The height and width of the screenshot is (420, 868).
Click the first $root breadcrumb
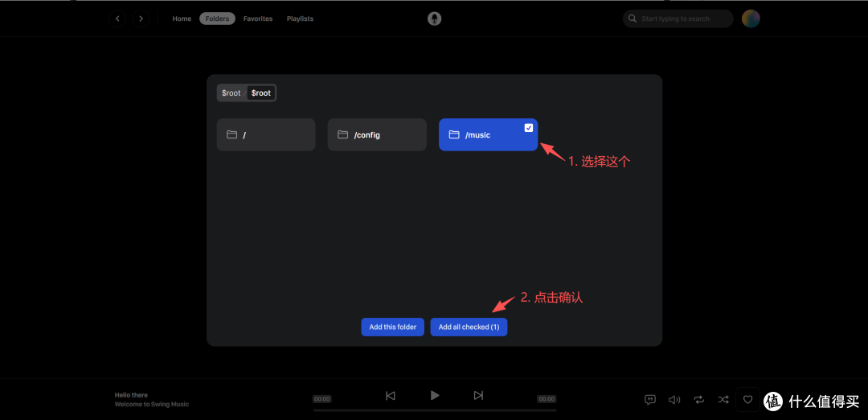(231, 93)
